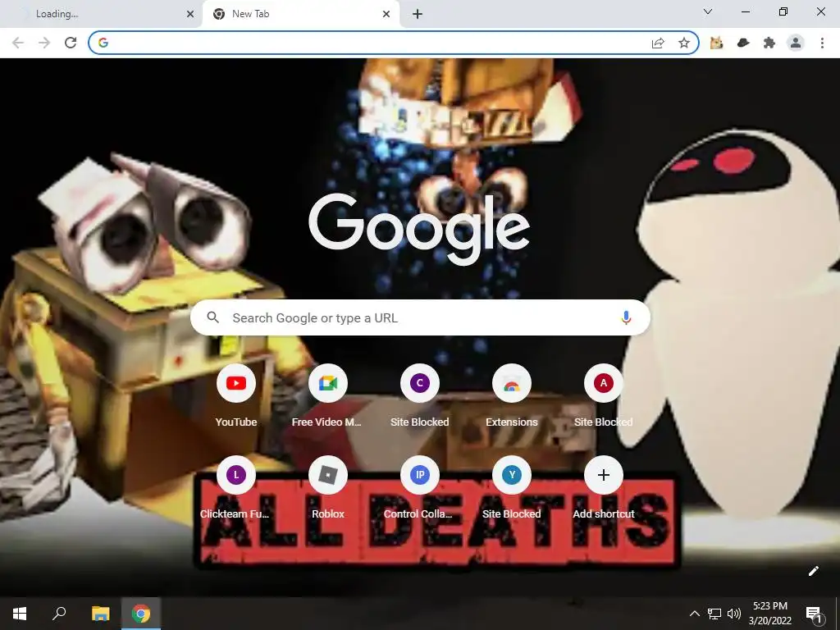The width and height of the screenshot is (840, 630).
Task: Open the red A Site Blocked shortcut
Action: (x=603, y=396)
